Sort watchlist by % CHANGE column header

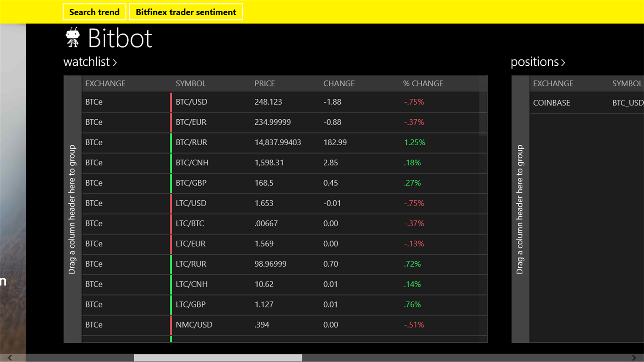coord(423,84)
